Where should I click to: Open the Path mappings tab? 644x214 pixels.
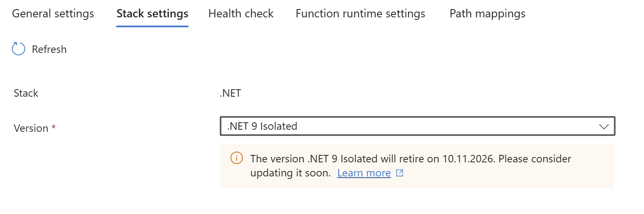(x=488, y=14)
